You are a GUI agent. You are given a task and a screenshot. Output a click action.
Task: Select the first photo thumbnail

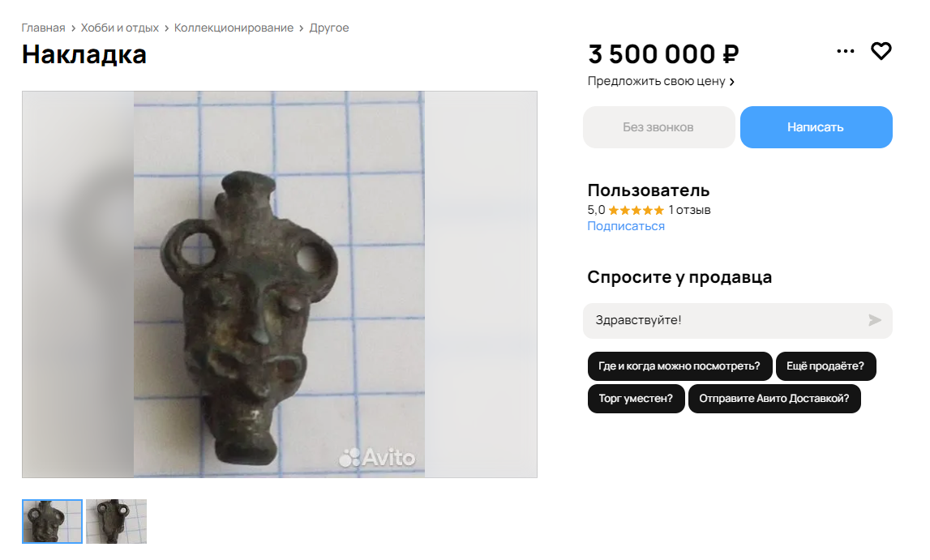pos(52,521)
